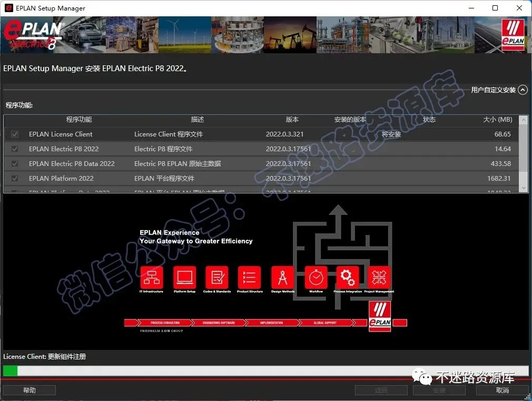532x401 pixels.
Task: Toggle the EPLAN Electric P8 Data 2022 checkbox
Action: coord(15,164)
